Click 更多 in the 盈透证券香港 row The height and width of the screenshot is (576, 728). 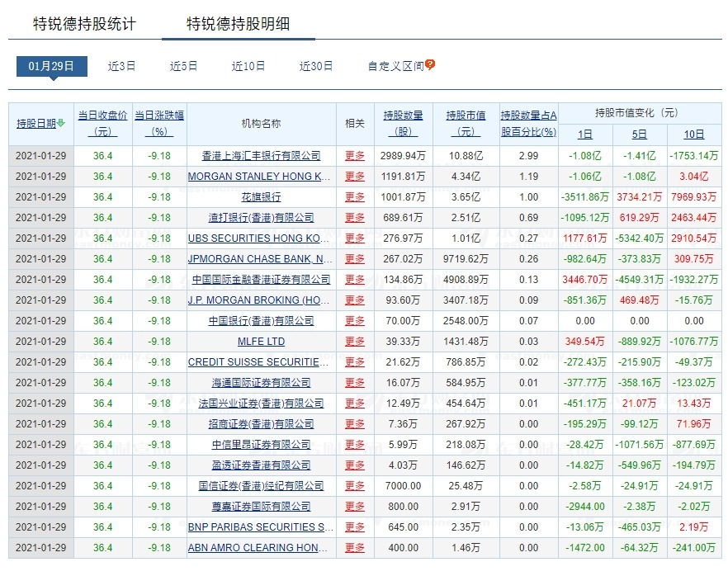pos(355,465)
